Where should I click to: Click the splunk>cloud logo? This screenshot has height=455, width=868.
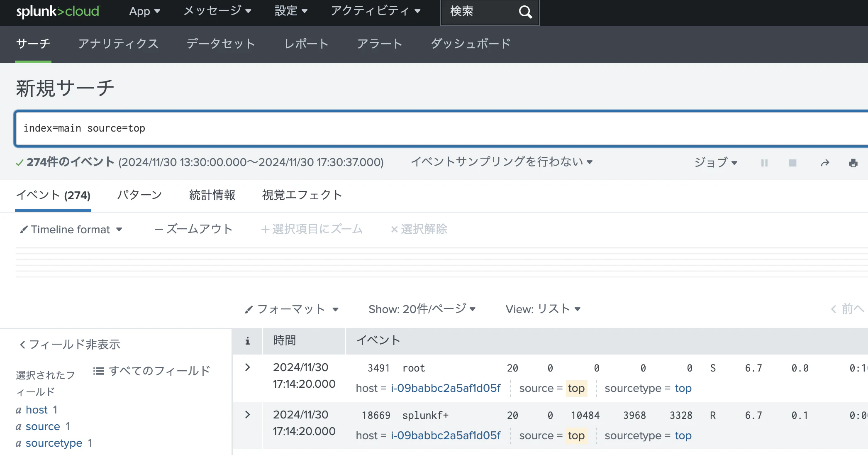point(58,11)
